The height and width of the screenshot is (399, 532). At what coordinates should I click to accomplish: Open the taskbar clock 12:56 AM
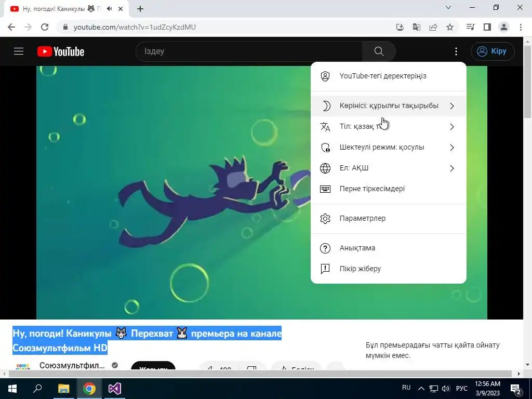click(x=487, y=389)
